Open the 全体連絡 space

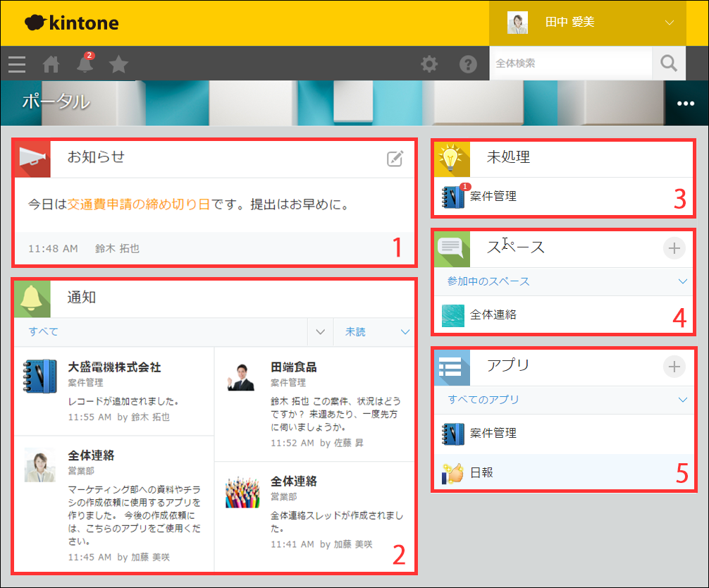[493, 314]
